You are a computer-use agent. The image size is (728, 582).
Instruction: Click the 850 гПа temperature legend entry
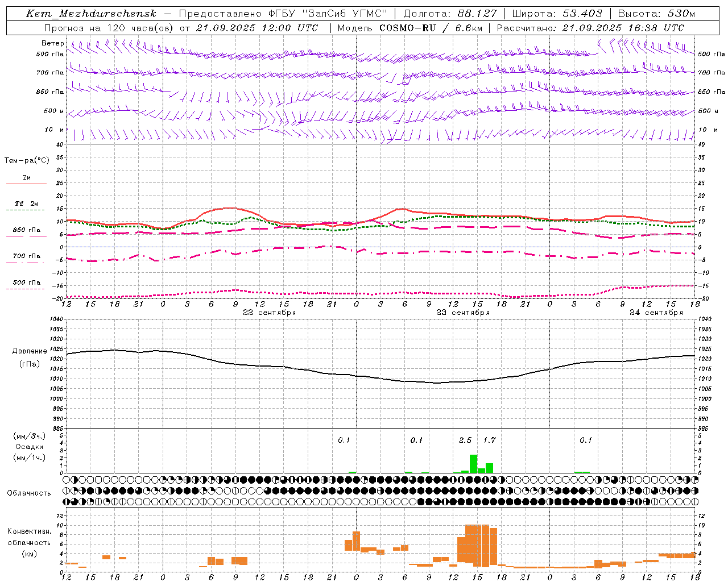click(x=27, y=230)
